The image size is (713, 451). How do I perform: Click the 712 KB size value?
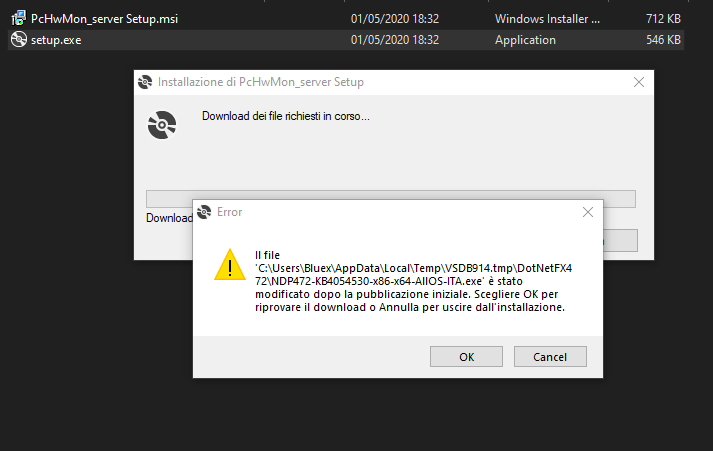point(663,19)
